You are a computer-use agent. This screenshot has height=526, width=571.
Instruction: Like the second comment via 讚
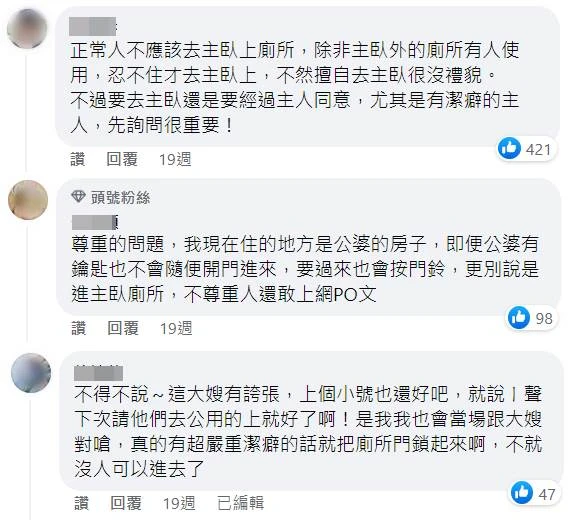(x=79, y=328)
